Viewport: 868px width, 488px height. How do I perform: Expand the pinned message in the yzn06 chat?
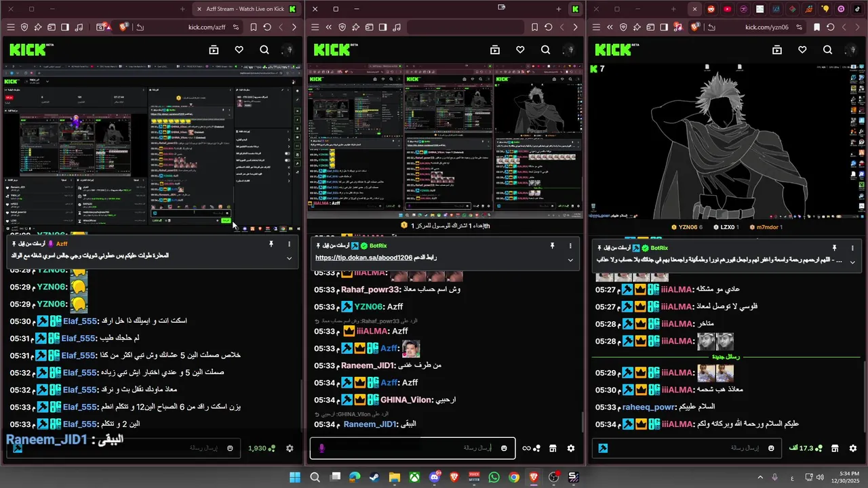click(852, 262)
